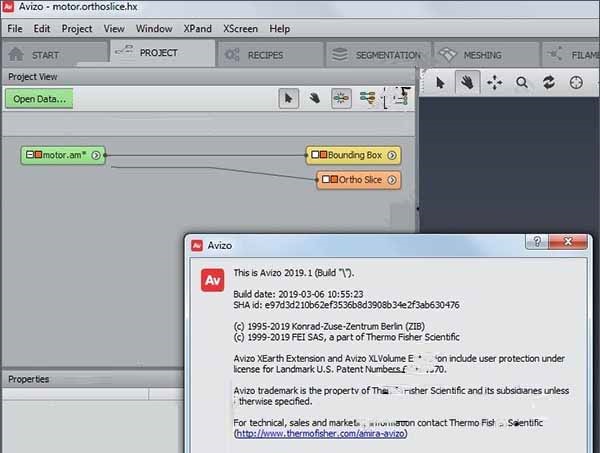Select the Bounding Box module node
The image size is (600, 453).
(354, 155)
